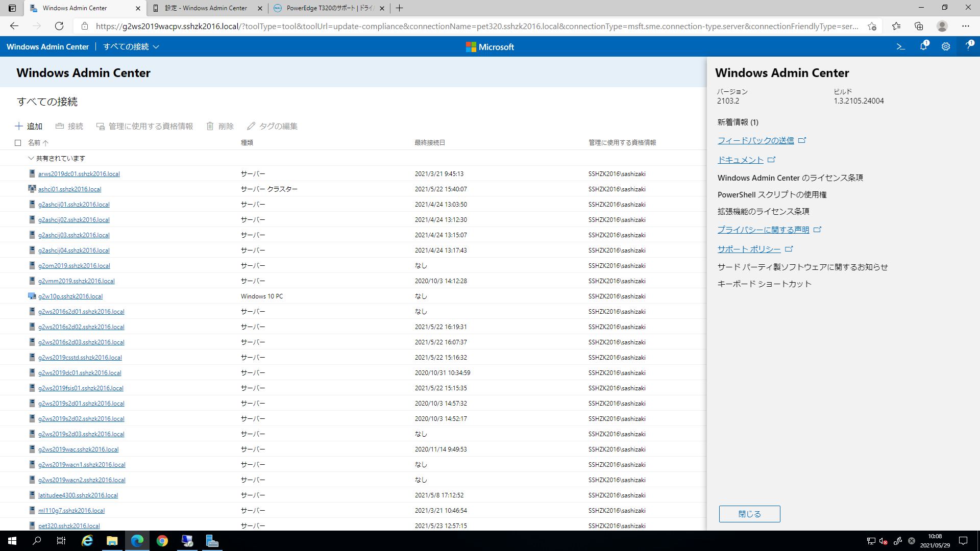Viewport: 980px width, 551px height.
Task: Open latitudee4300.sshzk2016.local connection
Action: click(x=78, y=495)
